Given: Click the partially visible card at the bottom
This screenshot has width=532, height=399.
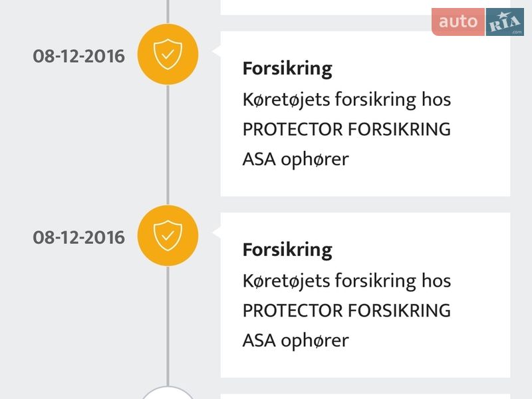Looking at the screenshot, I should coord(364,395).
